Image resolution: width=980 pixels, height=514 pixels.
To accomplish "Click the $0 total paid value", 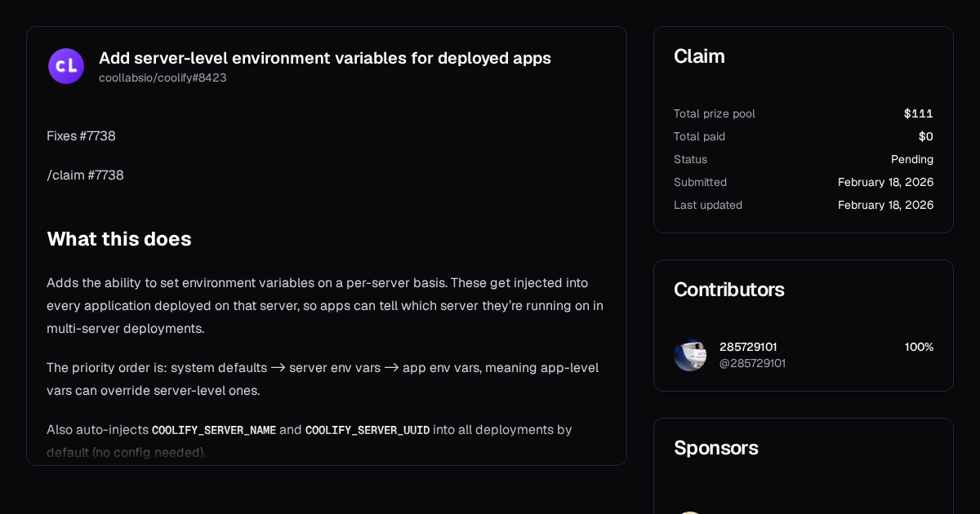I will click(x=926, y=136).
